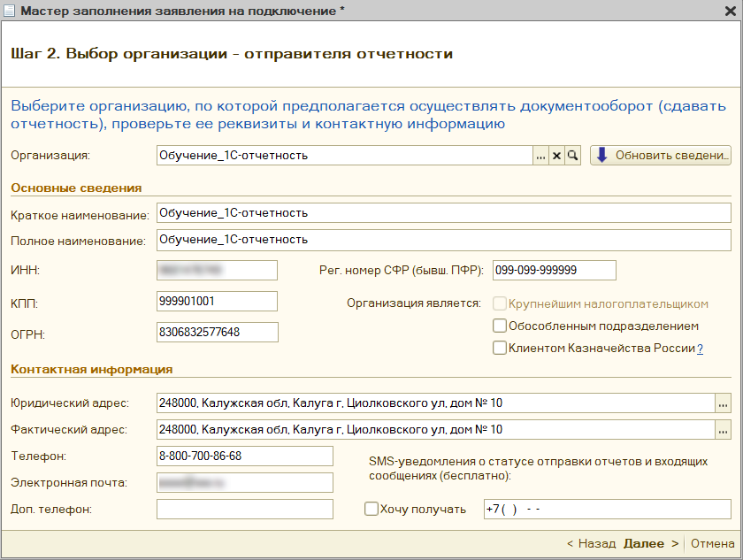Click Обновить сведения button
743x560 pixels.
coord(661,156)
